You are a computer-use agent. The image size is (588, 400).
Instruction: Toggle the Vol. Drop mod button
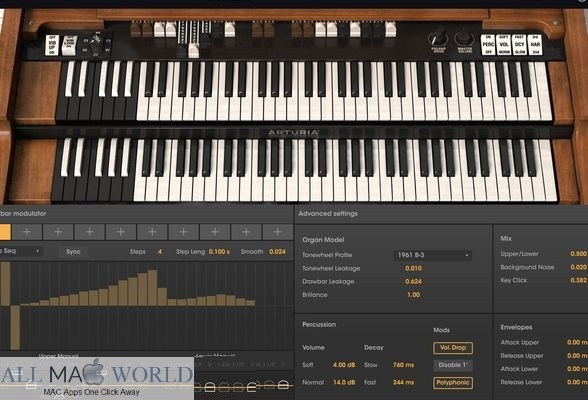click(453, 348)
